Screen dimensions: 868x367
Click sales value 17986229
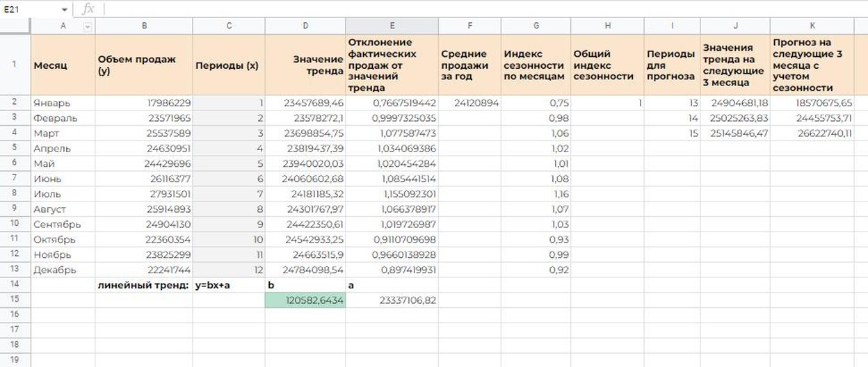144,103
